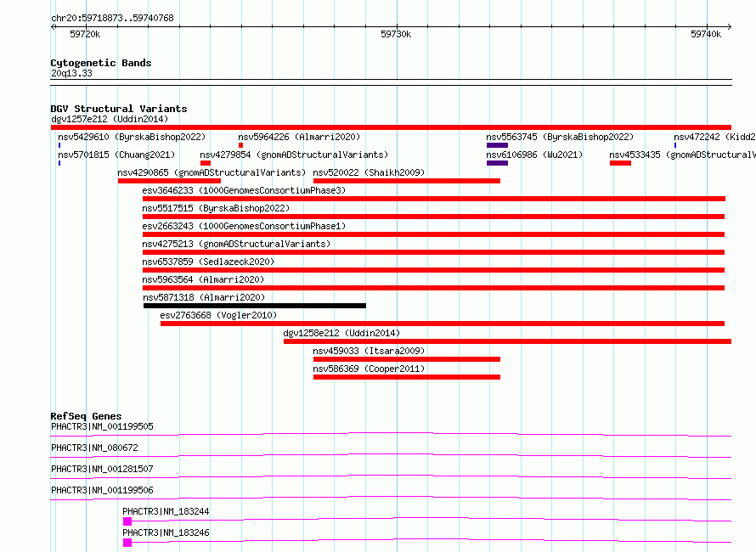756x552 pixels.
Task: Open PHACTR3|NM_080672 gene label
Action: pos(94,448)
